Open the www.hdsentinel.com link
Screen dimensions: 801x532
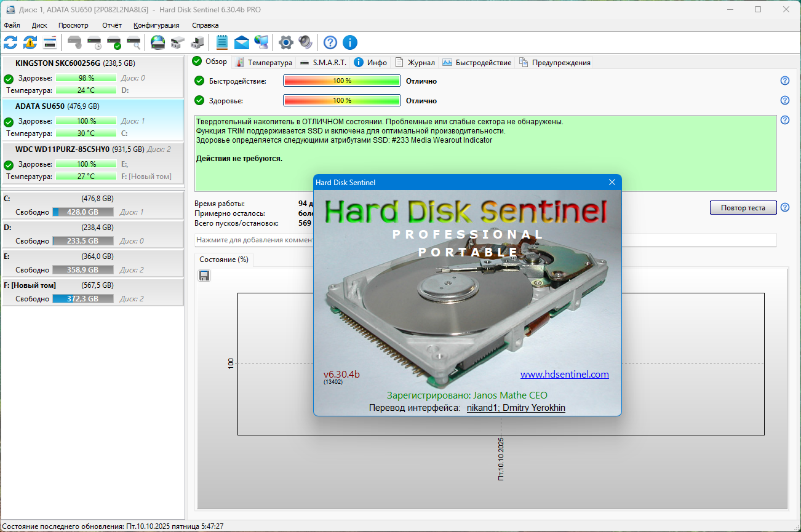564,374
